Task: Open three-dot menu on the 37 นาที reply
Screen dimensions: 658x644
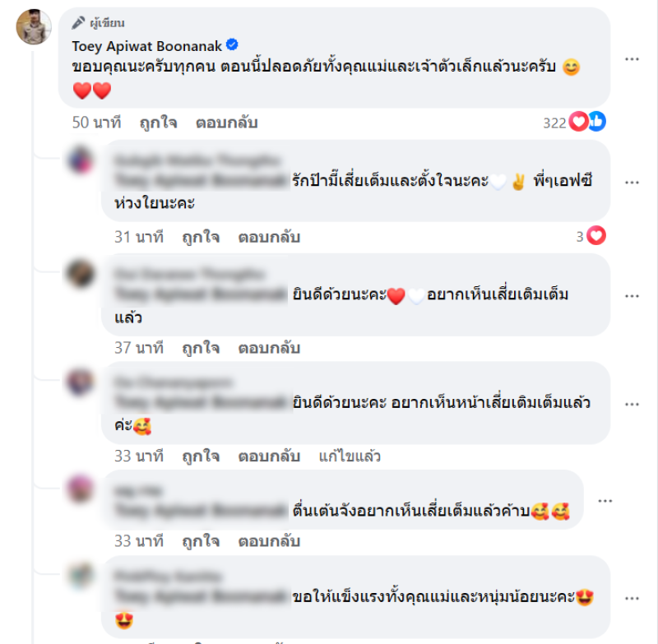Action: (632, 296)
